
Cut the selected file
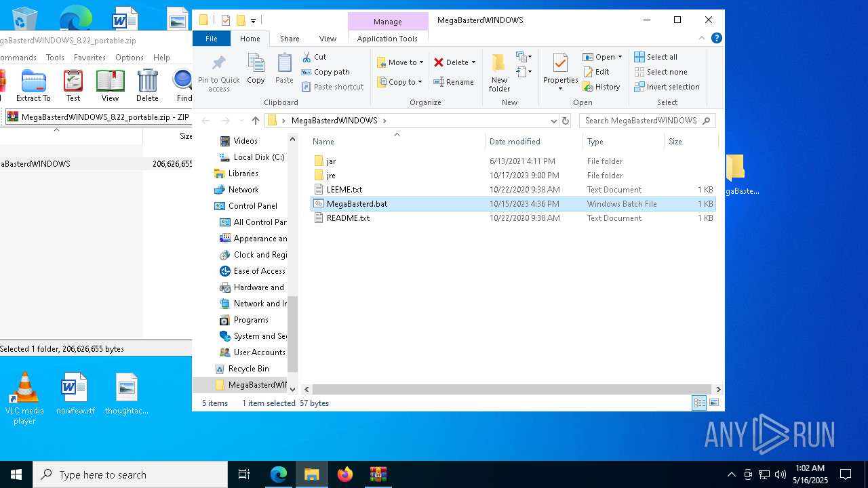314,57
